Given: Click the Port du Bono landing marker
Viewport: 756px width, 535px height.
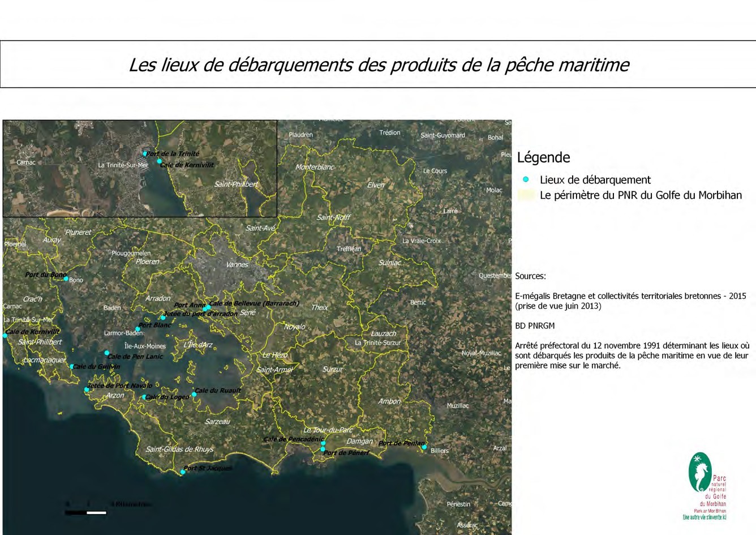Looking at the screenshot, I should pyautogui.click(x=66, y=279).
